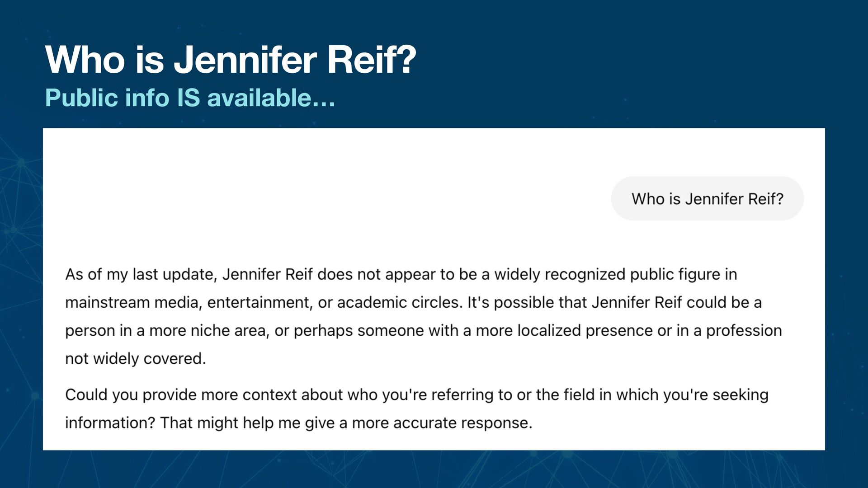Click the line starting 'As of my last update'
868x488 pixels.
tap(401, 274)
